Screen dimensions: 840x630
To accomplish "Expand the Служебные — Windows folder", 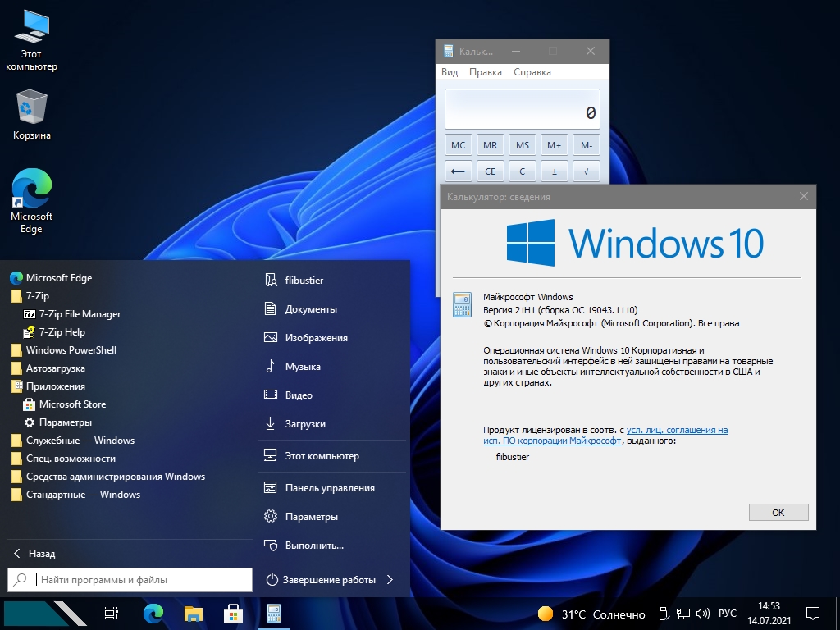I will [80, 441].
